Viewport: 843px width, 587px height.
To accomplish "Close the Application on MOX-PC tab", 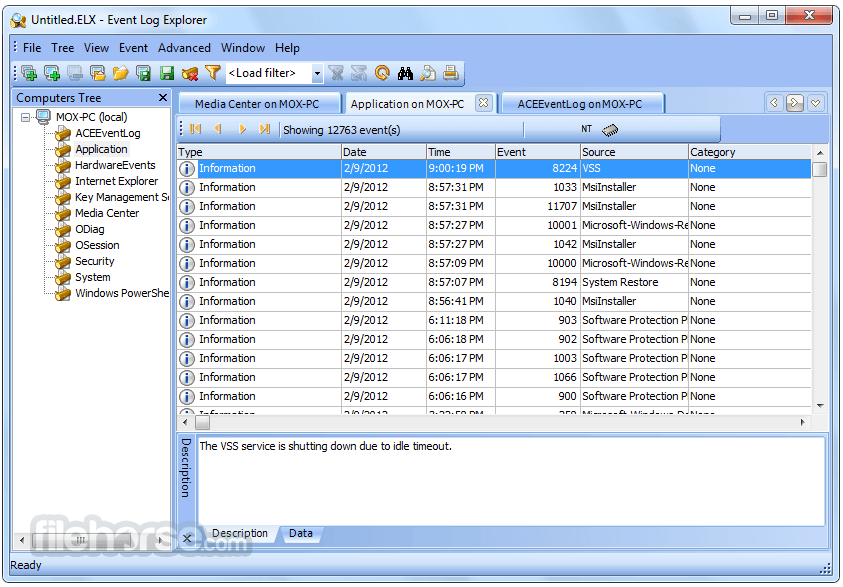I will coord(483,103).
